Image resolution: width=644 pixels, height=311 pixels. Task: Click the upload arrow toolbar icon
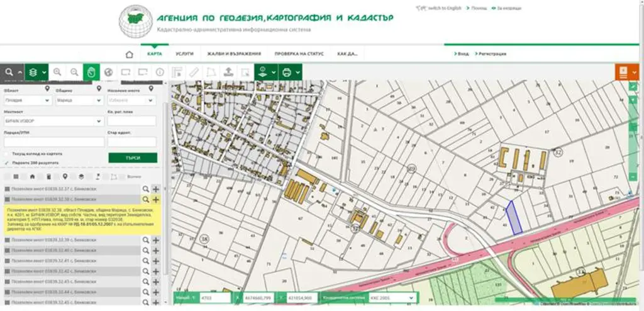point(228,72)
